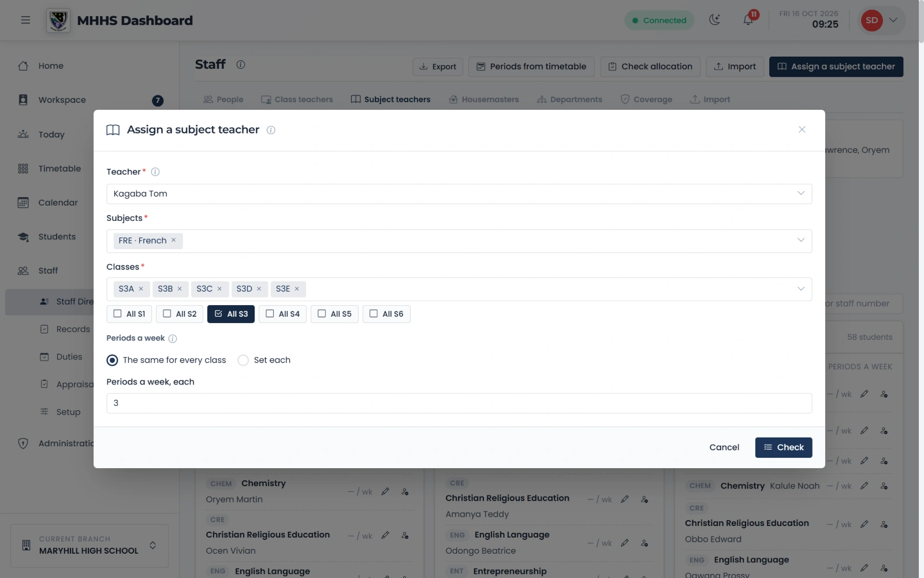Click info icon beside Periods a week
The height and width of the screenshot is (578, 924).
[172, 339]
